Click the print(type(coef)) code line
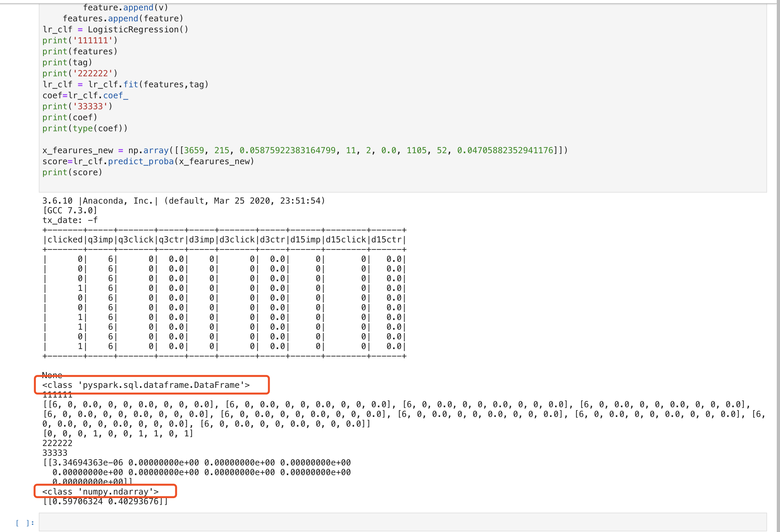Image resolution: width=780 pixels, height=532 pixels. (x=85, y=128)
